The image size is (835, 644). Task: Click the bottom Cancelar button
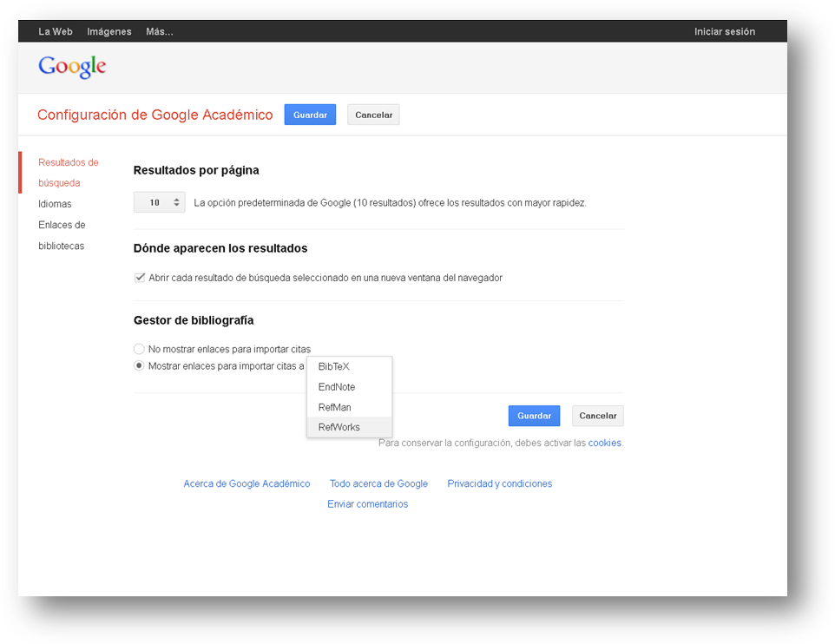pos(597,416)
